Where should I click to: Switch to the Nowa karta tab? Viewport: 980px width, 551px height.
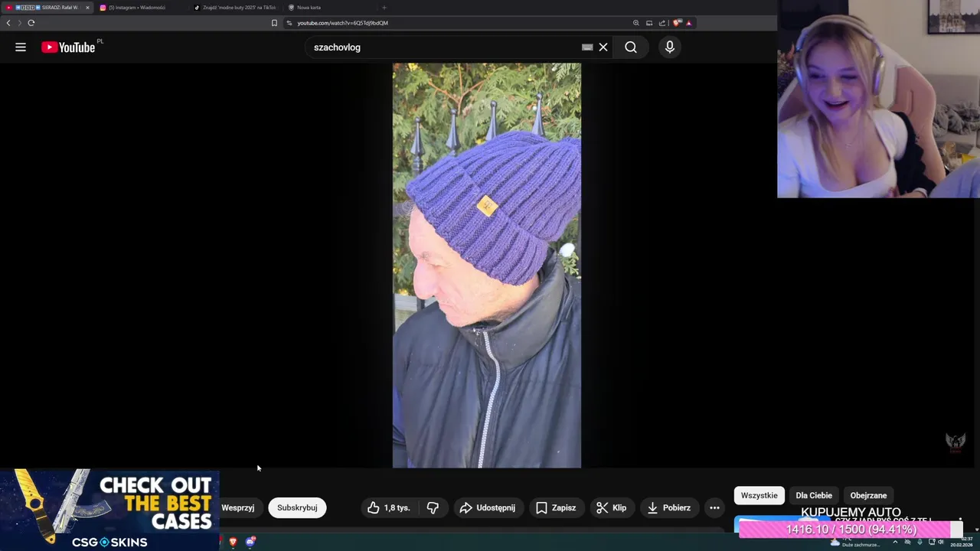pyautogui.click(x=329, y=8)
